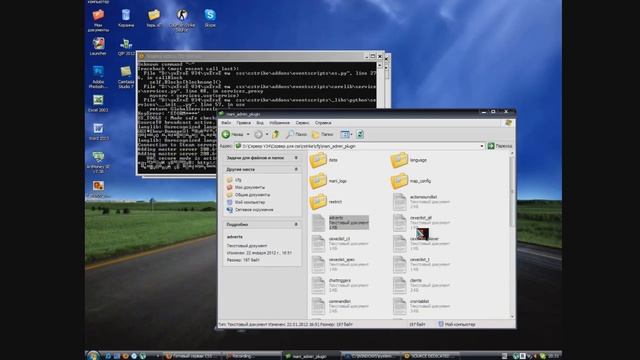
Task: Open the Excel 2003 desktop icon
Action: pyautogui.click(x=98, y=103)
